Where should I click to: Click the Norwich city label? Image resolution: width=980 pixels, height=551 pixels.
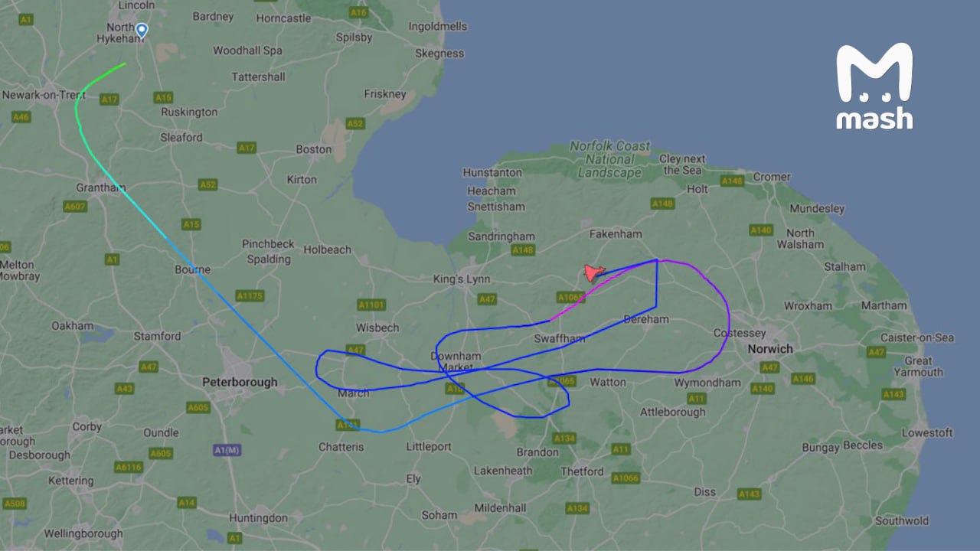click(770, 349)
